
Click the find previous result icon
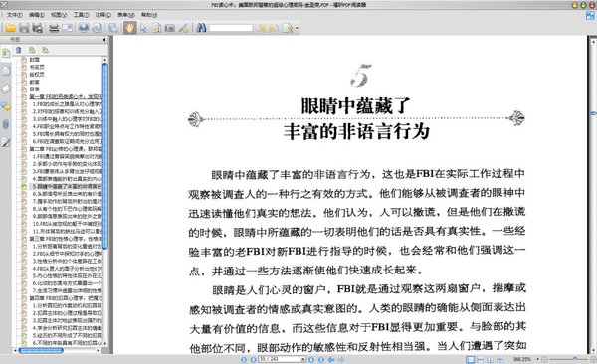click(261, 28)
